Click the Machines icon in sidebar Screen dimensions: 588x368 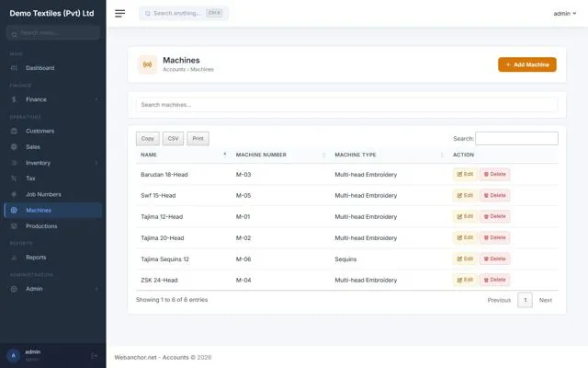(14, 211)
